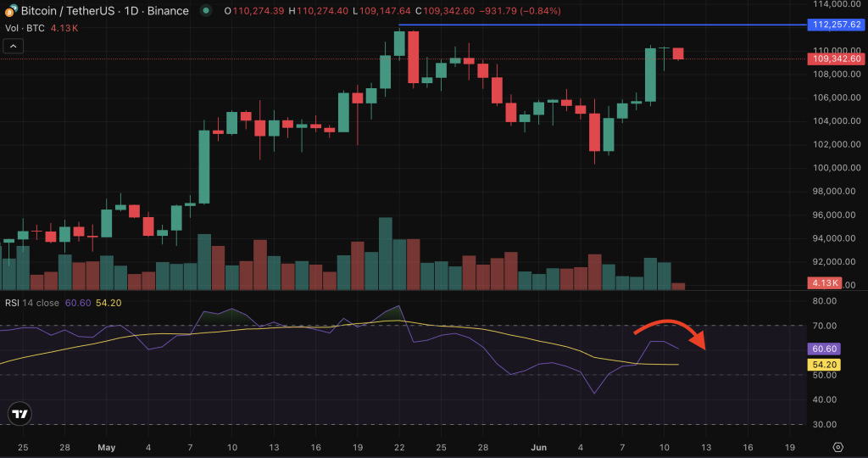Viewport: 868px width, 458px height.
Task: Click the closing price C109,342.60 value
Action: [x=445, y=10]
